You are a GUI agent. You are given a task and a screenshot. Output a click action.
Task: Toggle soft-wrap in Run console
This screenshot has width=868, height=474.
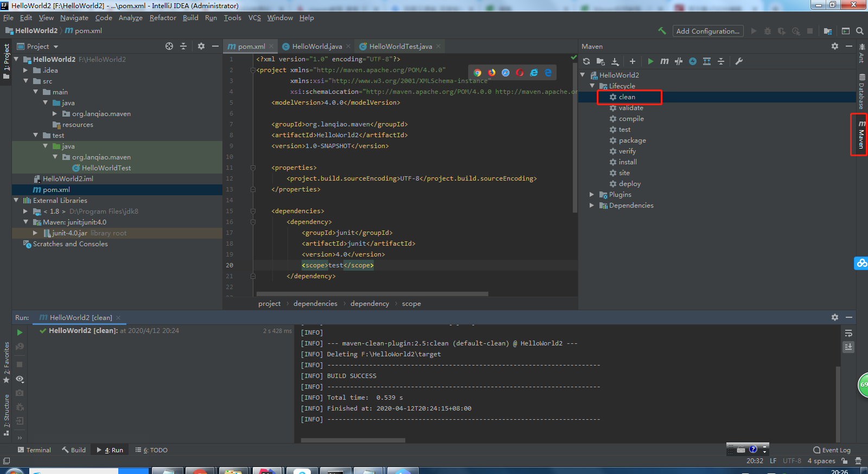(x=848, y=333)
